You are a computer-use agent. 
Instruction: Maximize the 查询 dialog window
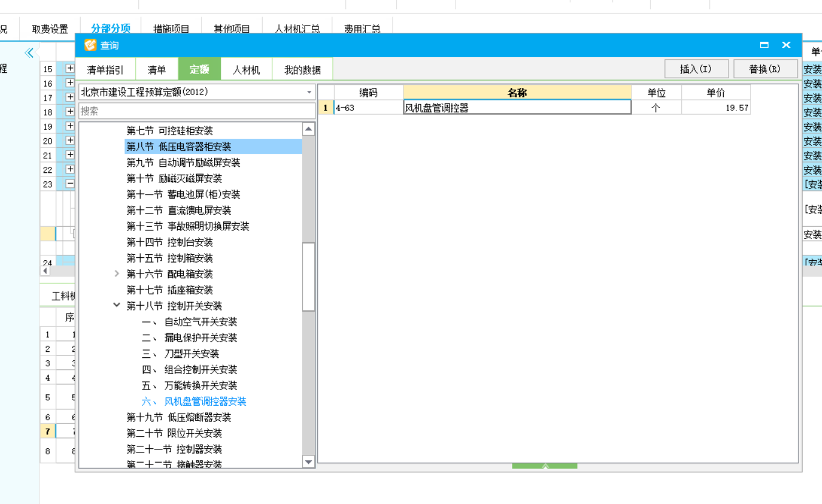(764, 45)
